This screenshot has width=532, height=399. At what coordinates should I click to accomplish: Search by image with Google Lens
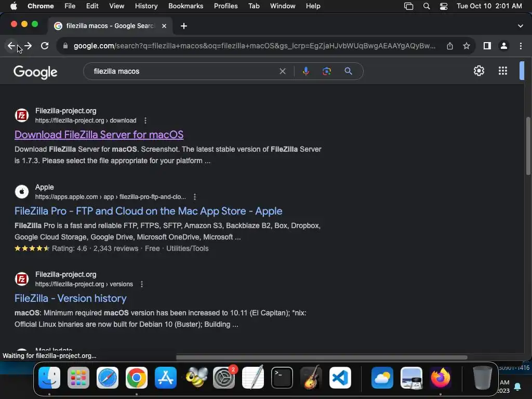click(326, 71)
